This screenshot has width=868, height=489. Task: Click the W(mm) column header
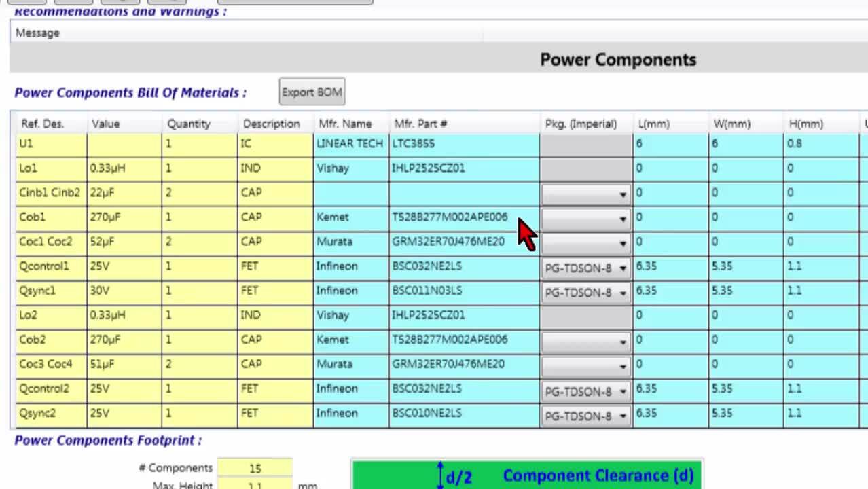pyautogui.click(x=746, y=124)
